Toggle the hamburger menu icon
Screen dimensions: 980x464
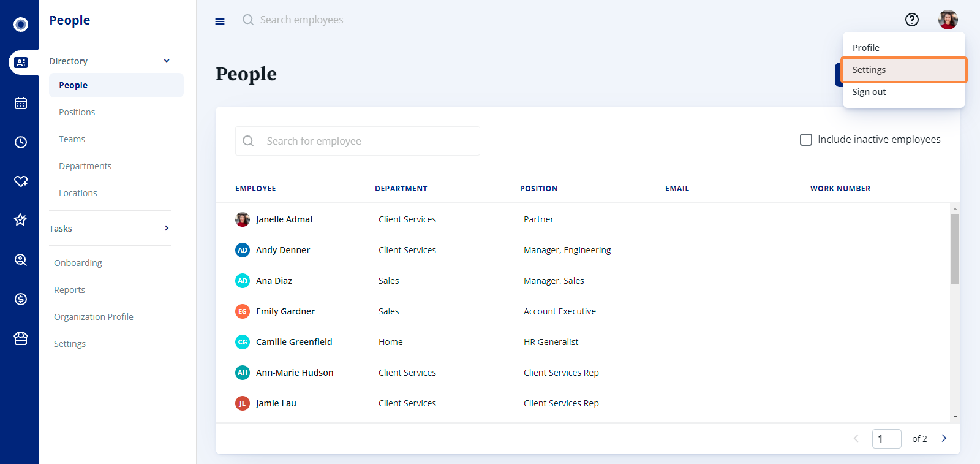(220, 21)
